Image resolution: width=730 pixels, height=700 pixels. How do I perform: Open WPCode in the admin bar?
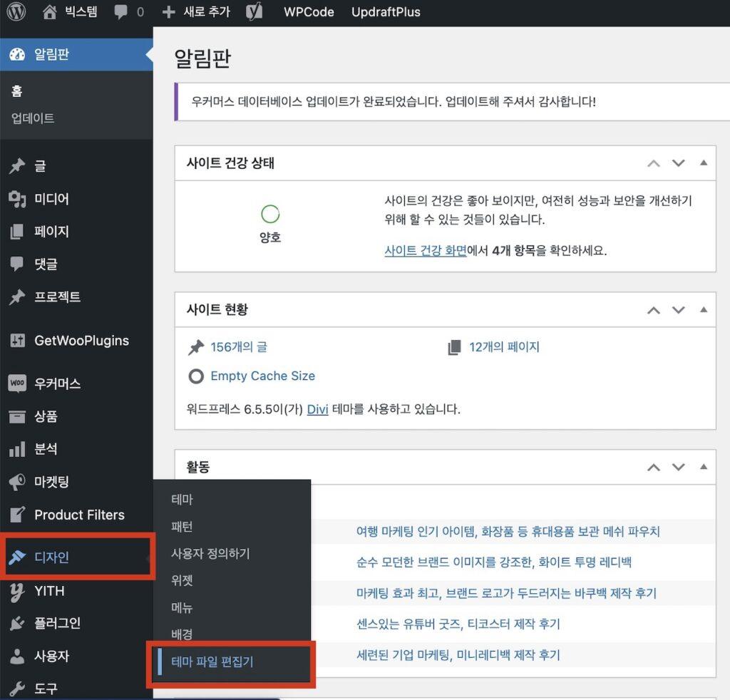click(x=309, y=12)
